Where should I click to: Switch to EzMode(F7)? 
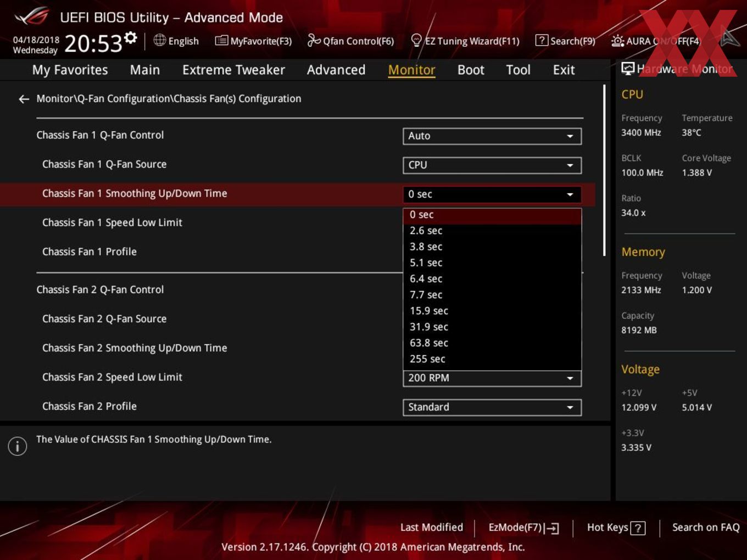(x=523, y=528)
